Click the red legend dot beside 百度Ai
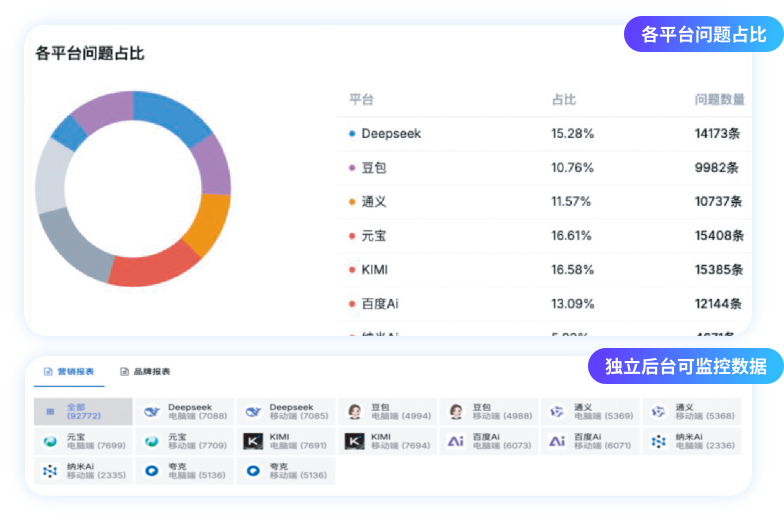The width and height of the screenshot is (784, 520). coord(352,304)
